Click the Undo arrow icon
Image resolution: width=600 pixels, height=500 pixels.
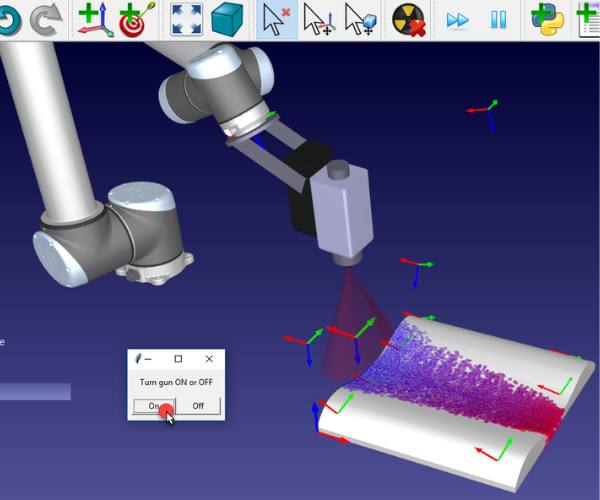point(9,21)
